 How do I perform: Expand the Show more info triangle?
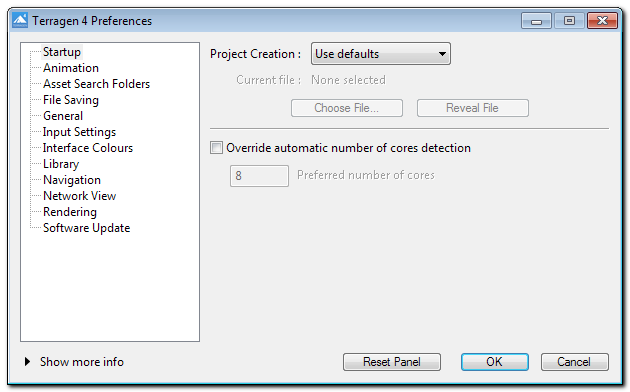click(27, 361)
